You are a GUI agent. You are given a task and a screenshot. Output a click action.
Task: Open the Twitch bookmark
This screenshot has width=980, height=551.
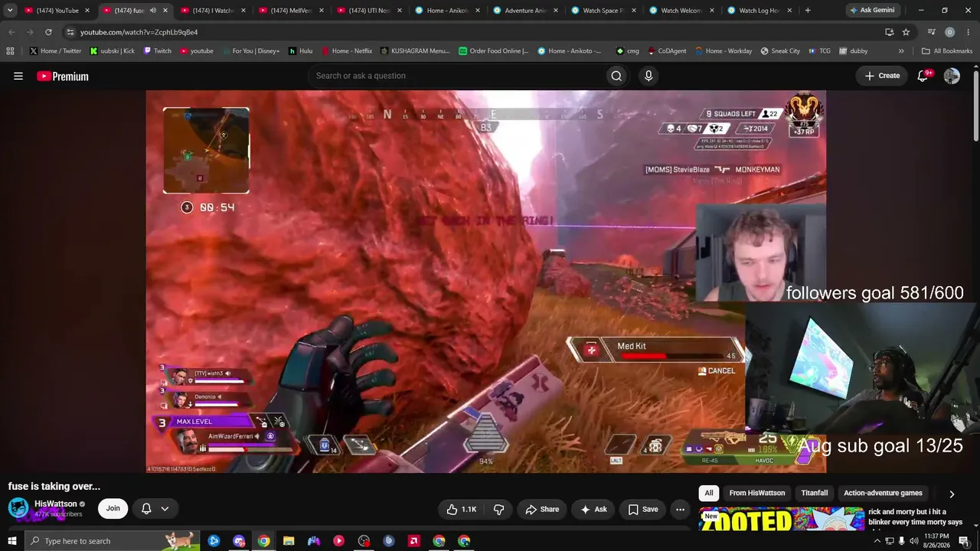[x=157, y=51]
